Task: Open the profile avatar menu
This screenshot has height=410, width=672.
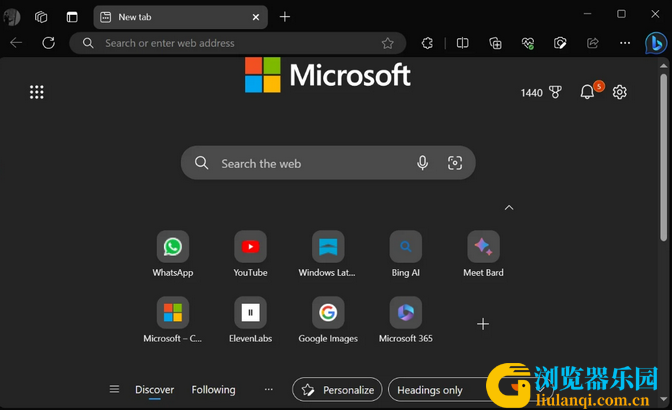Action: point(12,17)
